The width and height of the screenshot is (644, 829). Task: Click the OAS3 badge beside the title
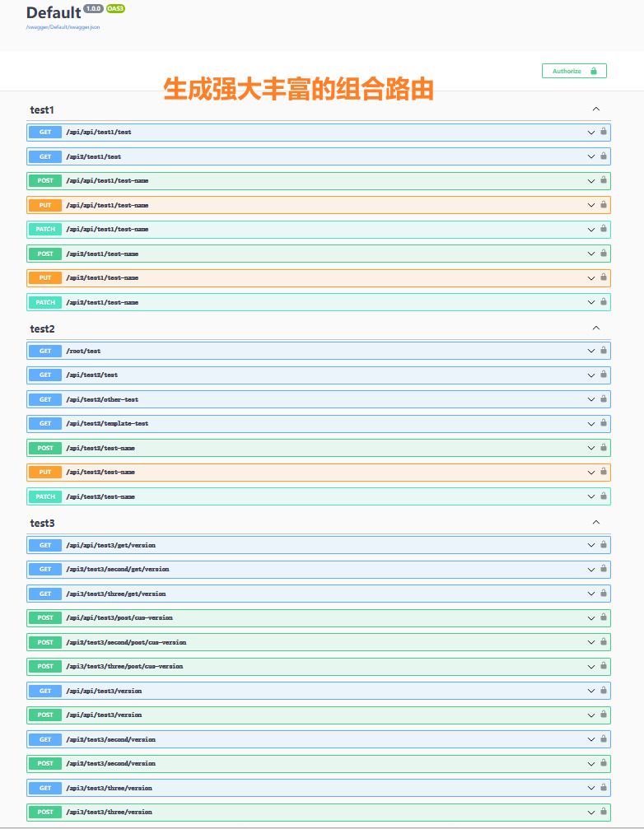115,8
